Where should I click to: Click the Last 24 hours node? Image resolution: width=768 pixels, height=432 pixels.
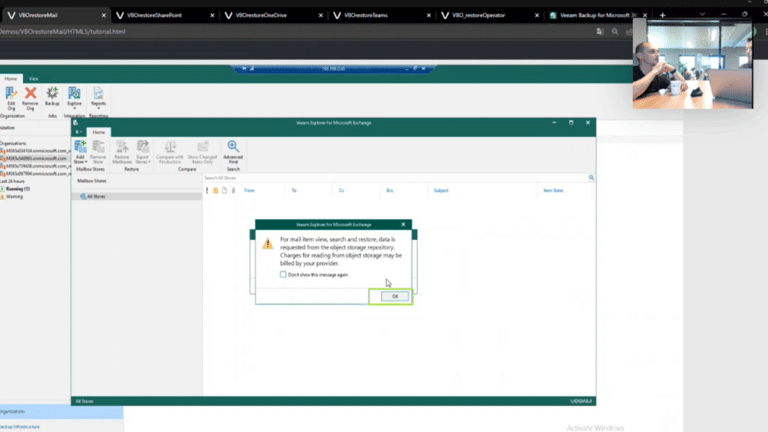[12, 181]
